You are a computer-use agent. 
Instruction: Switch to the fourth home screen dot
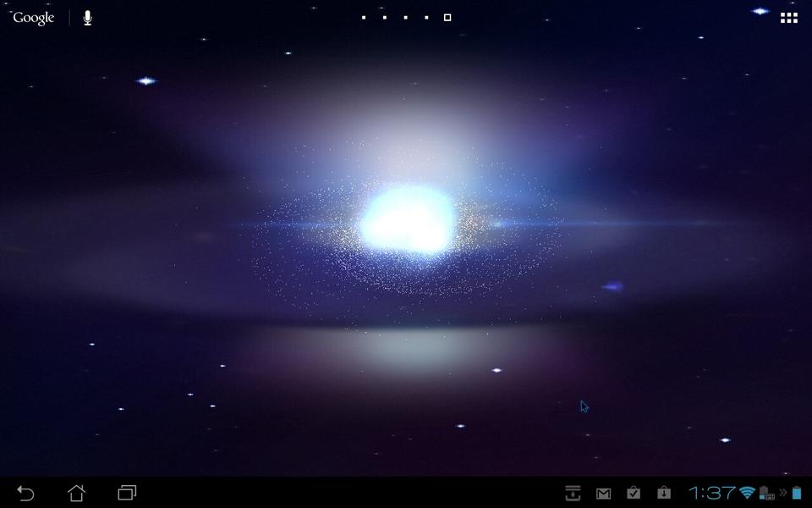[x=426, y=18]
